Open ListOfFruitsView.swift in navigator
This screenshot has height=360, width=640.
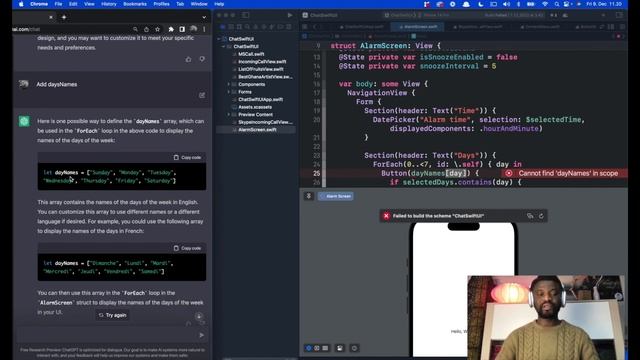(x=260, y=69)
